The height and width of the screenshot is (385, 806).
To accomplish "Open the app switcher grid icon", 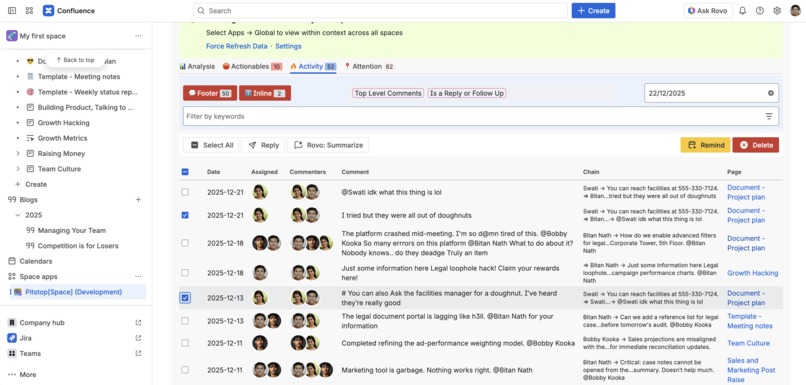I will point(29,10).
